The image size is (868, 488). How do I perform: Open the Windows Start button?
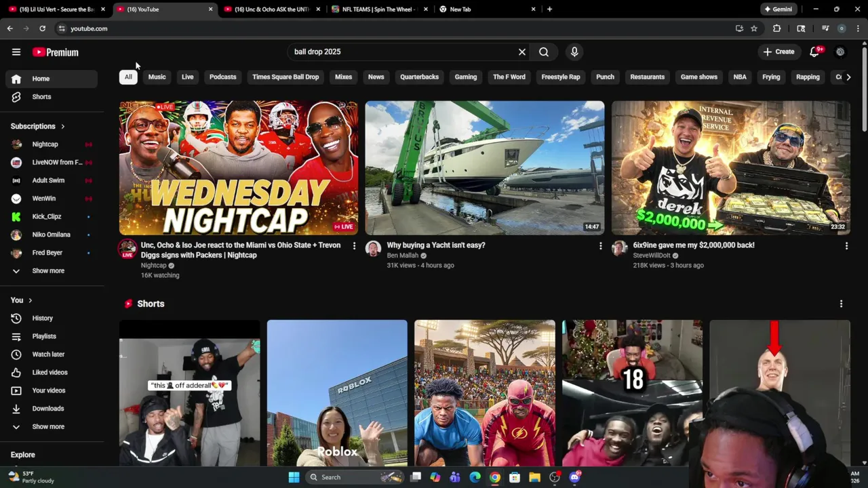(294, 477)
